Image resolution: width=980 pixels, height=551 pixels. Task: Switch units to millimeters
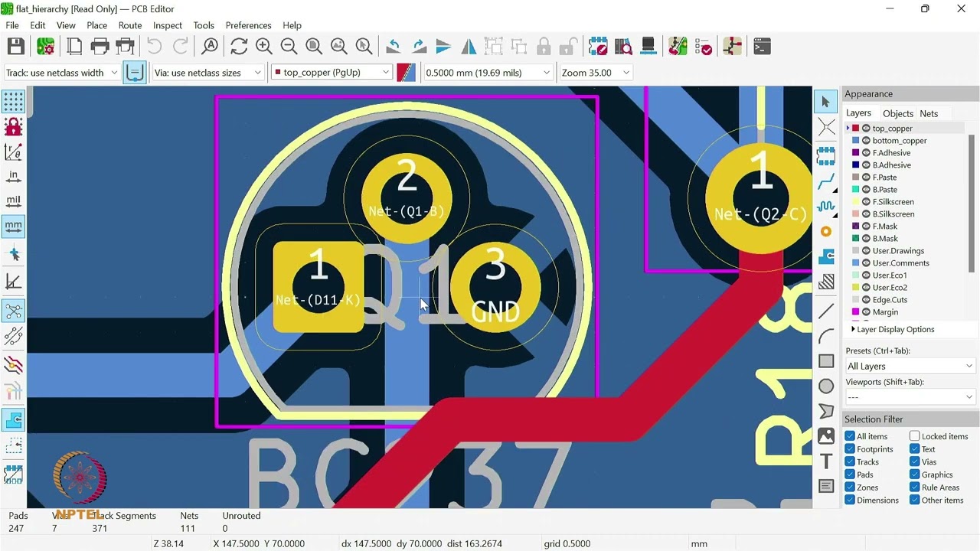point(13,227)
